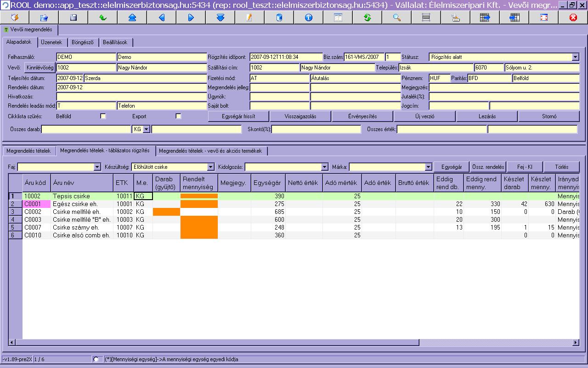Click the Egységár frissít button
The width and height of the screenshot is (588, 368).
[x=238, y=116]
